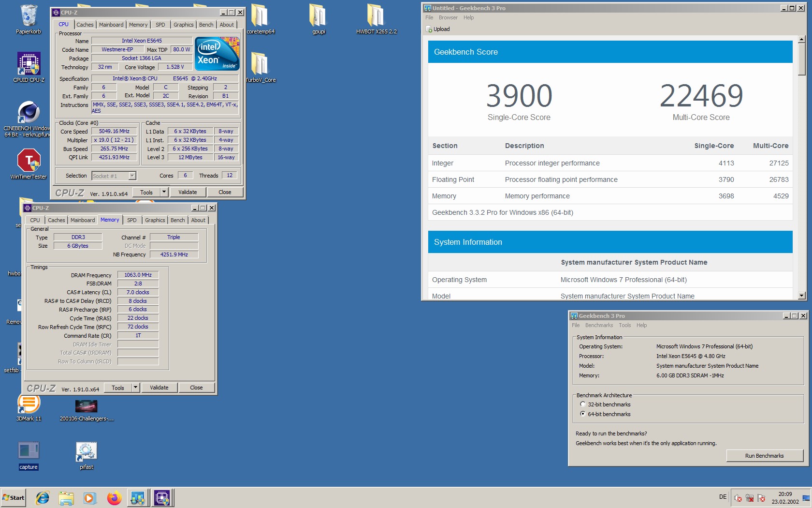Open Internet Explorer from the taskbar

[43, 497]
